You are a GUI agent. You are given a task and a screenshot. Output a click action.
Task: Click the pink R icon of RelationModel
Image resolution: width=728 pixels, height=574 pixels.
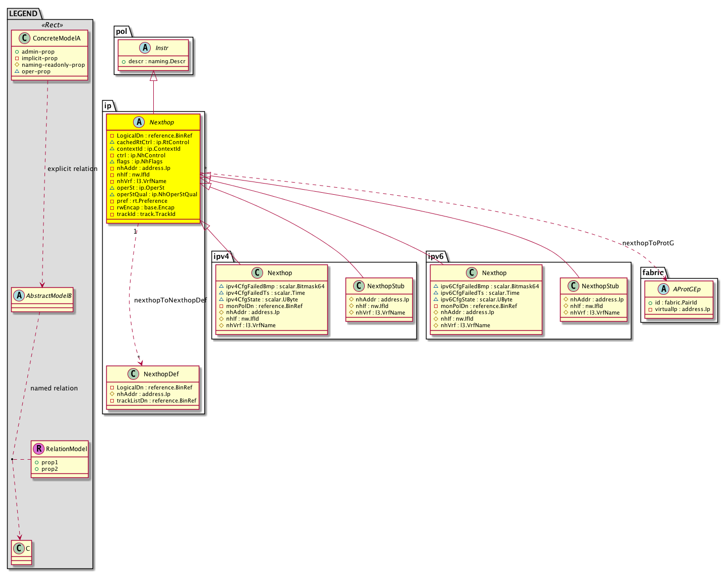38,449
